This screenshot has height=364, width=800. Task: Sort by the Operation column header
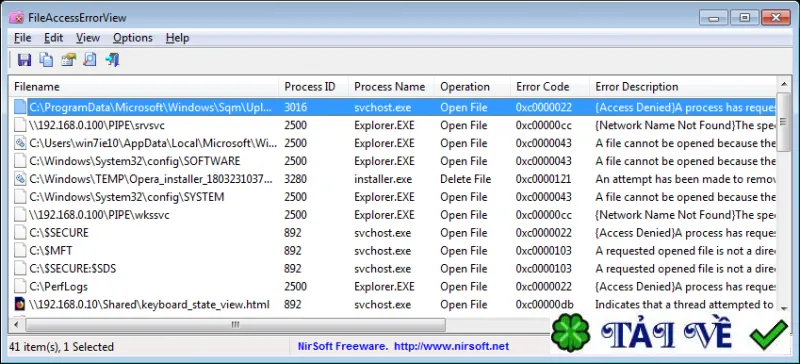click(472, 87)
